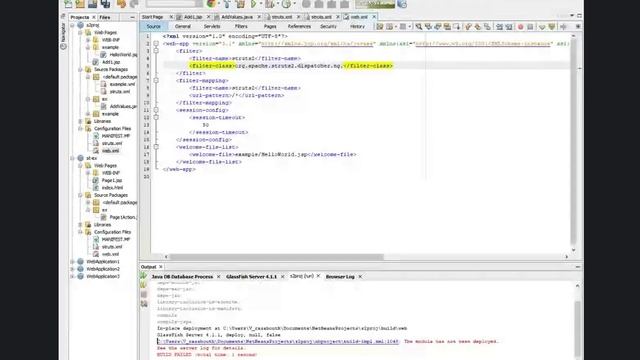Viewport: 640px width, 360px height.
Task: Click the red Start Macro Recording icon
Action: 520,27
